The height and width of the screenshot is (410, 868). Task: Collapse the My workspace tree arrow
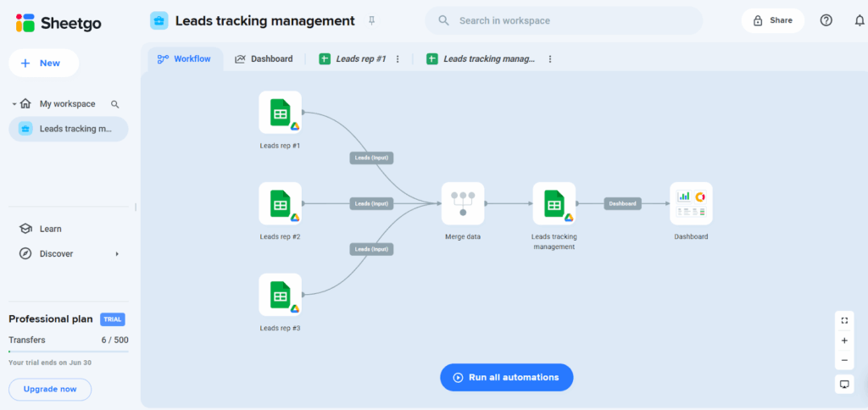point(14,104)
